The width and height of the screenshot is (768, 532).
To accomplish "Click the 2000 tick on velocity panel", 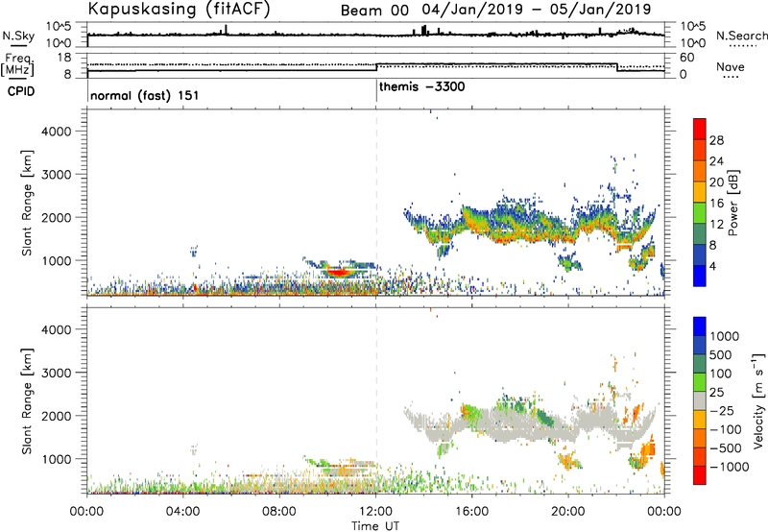I will pos(56,416).
